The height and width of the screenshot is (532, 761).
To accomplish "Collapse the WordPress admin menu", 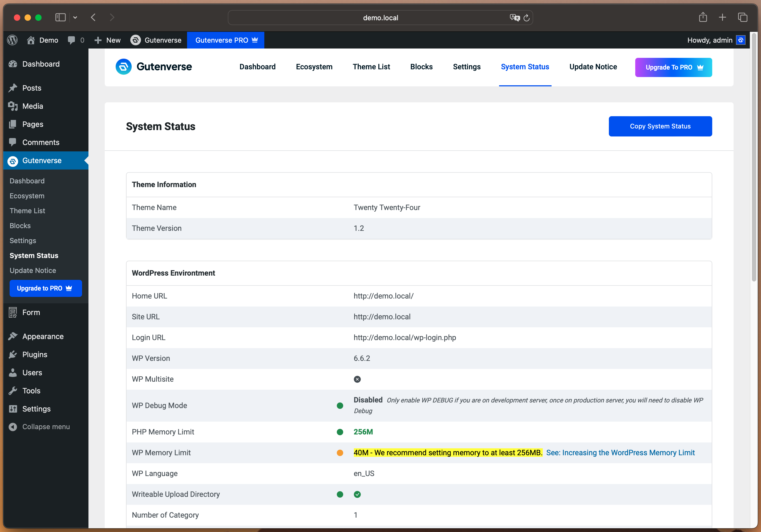I will pyautogui.click(x=40, y=427).
